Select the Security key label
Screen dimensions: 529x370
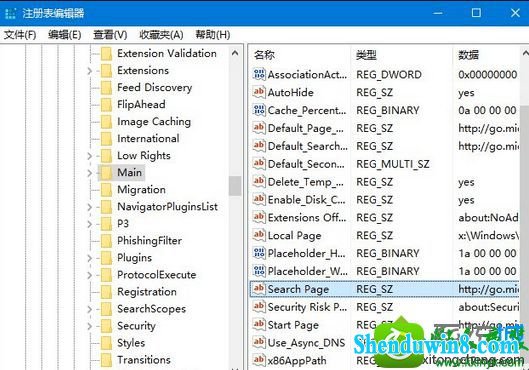136,326
